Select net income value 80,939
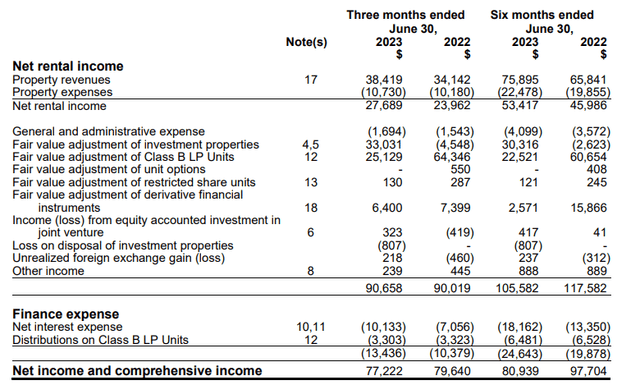Image resolution: width=640 pixels, height=385 pixels. (520, 371)
